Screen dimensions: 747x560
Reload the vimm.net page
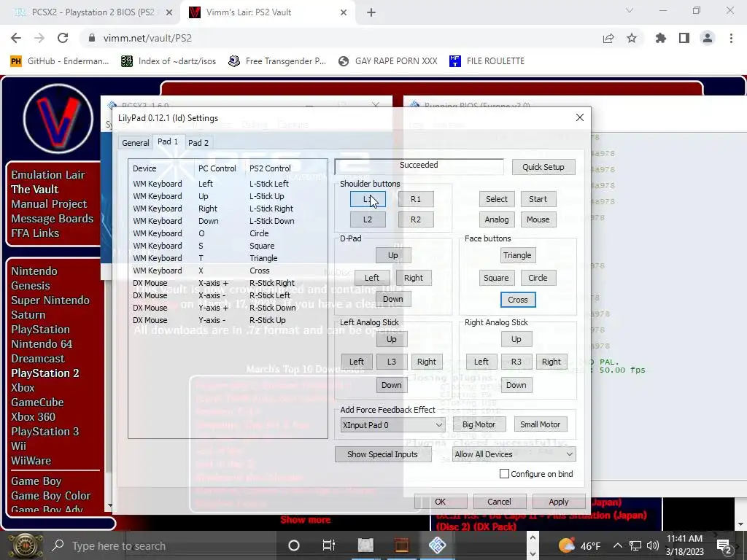click(x=63, y=38)
